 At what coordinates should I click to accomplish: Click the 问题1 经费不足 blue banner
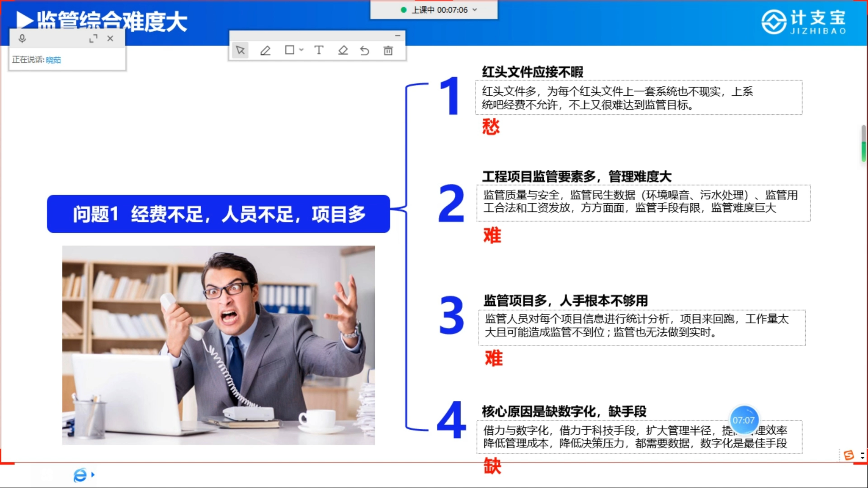[x=218, y=214]
